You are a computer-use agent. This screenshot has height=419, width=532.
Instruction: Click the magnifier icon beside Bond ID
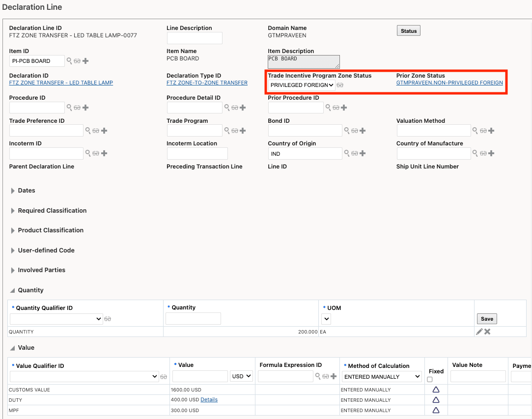347,131
